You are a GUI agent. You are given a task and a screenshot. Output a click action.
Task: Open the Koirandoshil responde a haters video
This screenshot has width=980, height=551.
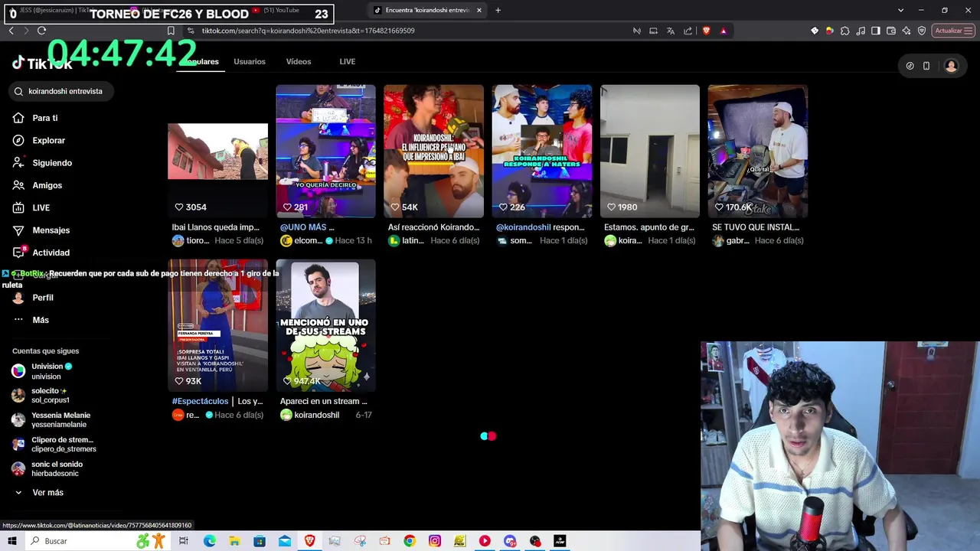[541, 152]
